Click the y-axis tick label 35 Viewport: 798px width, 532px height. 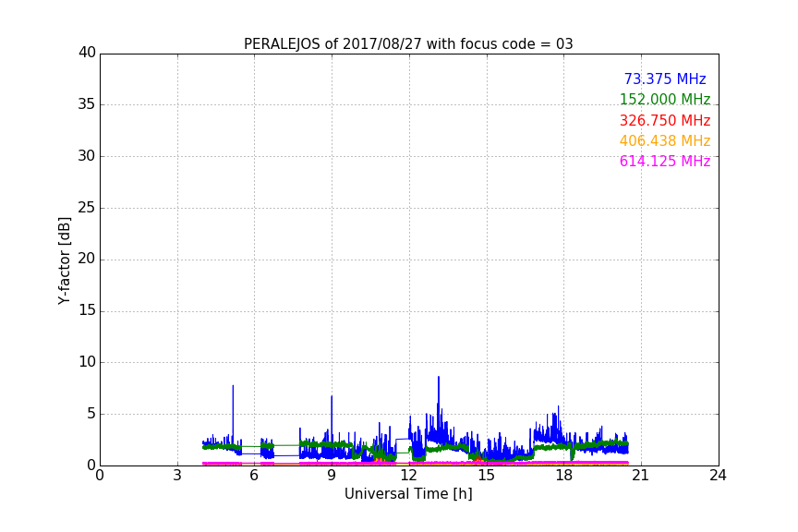tap(87, 104)
